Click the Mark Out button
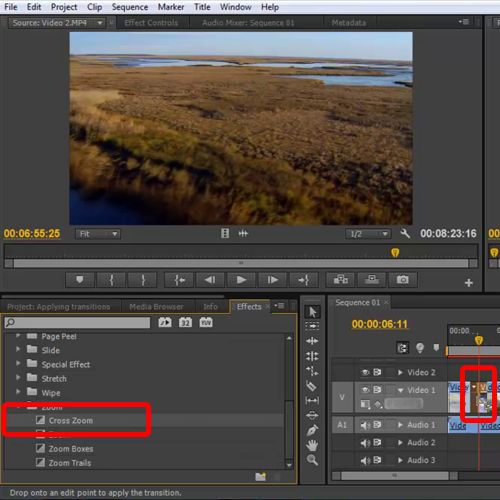 [x=143, y=280]
